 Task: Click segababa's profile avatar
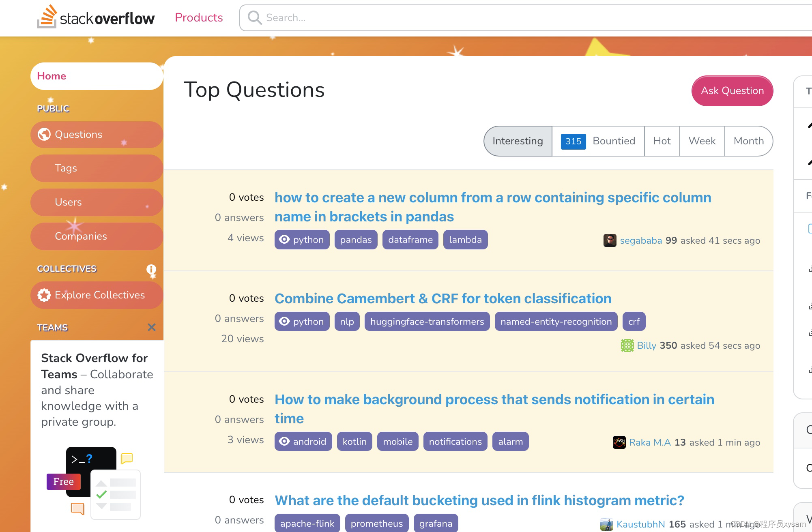pos(610,240)
